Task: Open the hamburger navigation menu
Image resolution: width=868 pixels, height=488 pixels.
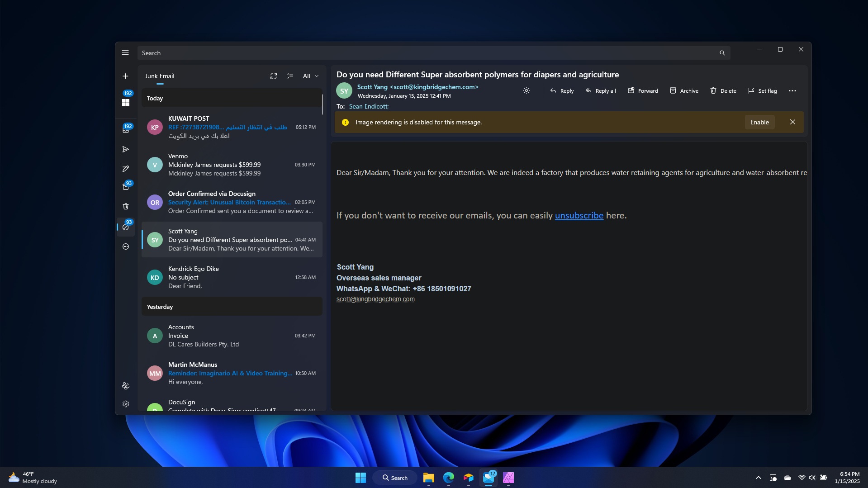Action: point(125,53)
